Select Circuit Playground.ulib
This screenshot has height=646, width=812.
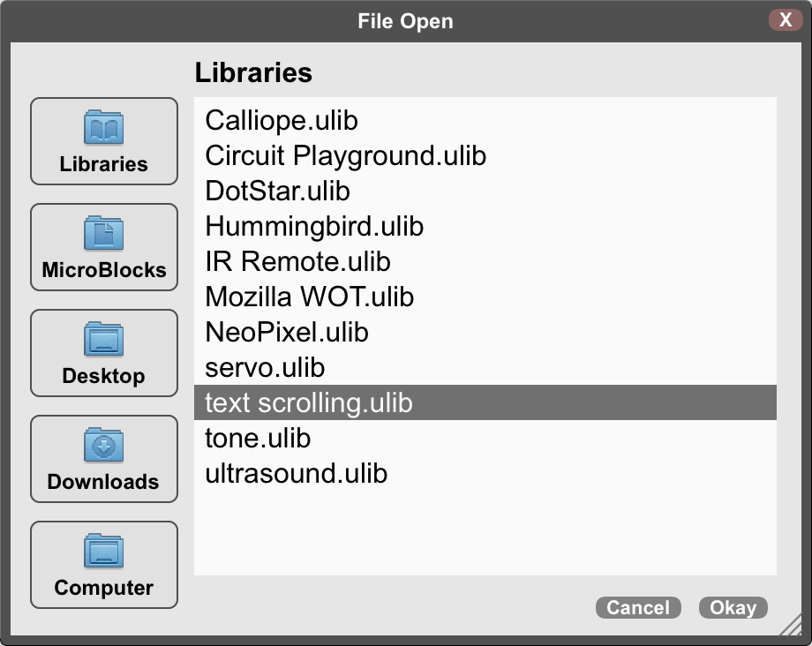point(485,155)
